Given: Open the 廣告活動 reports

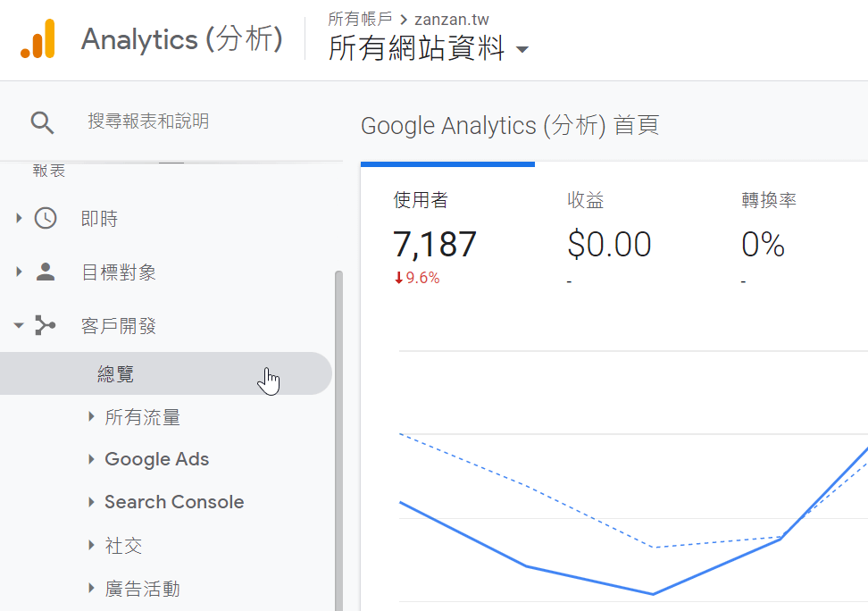Looking at the screenshot, I should [142, 589].
